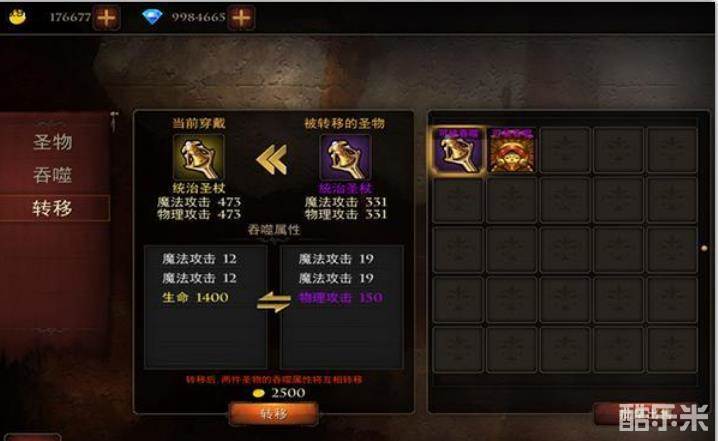Click the 2500 gold cost indicator
This screenshot has height=441, width=718.
pyautogui.click(x=279, y=393)
